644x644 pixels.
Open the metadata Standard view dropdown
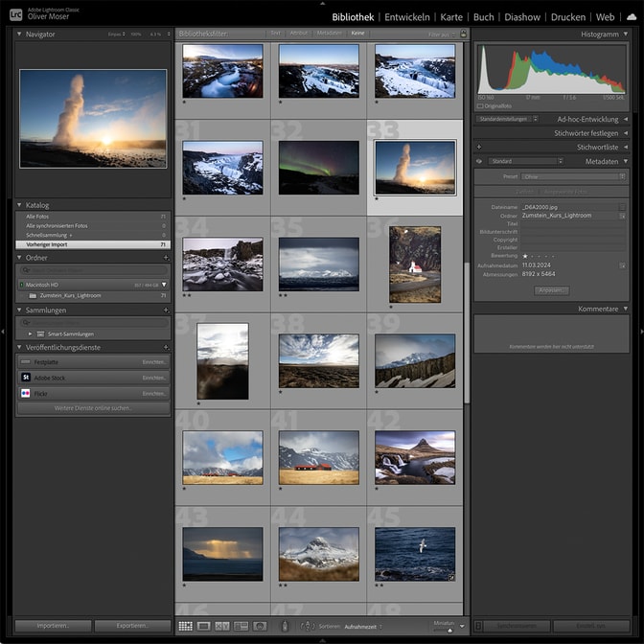coord(526,161)
